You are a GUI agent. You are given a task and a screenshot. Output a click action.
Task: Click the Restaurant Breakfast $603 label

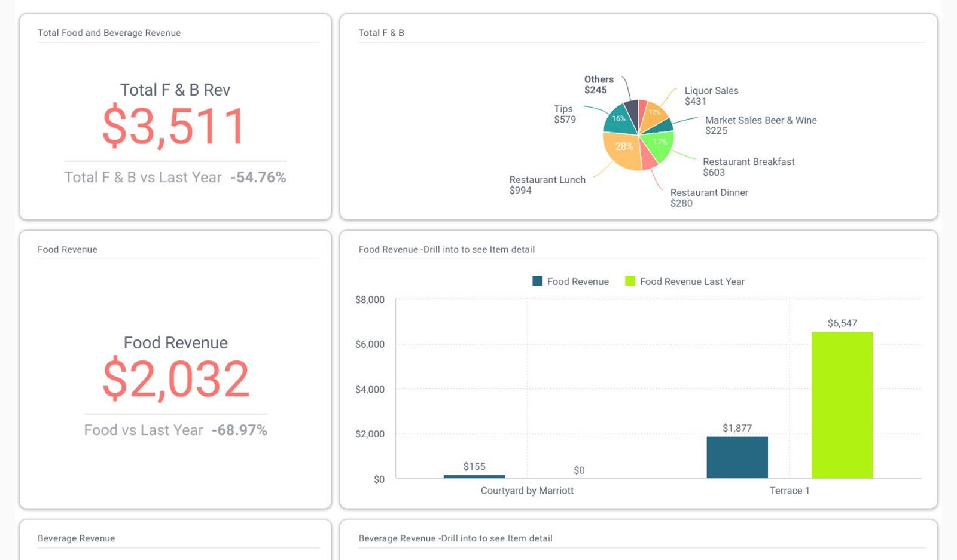pos(748,167)
